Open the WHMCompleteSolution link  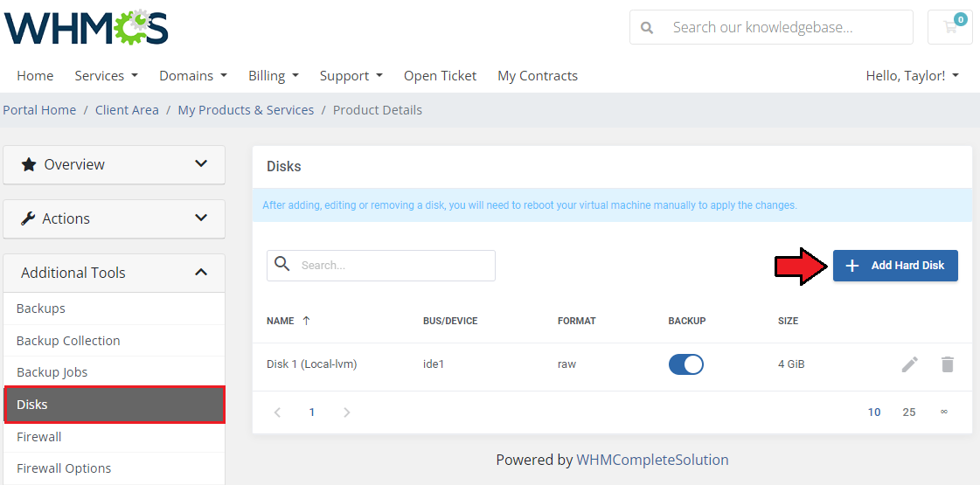652,460
